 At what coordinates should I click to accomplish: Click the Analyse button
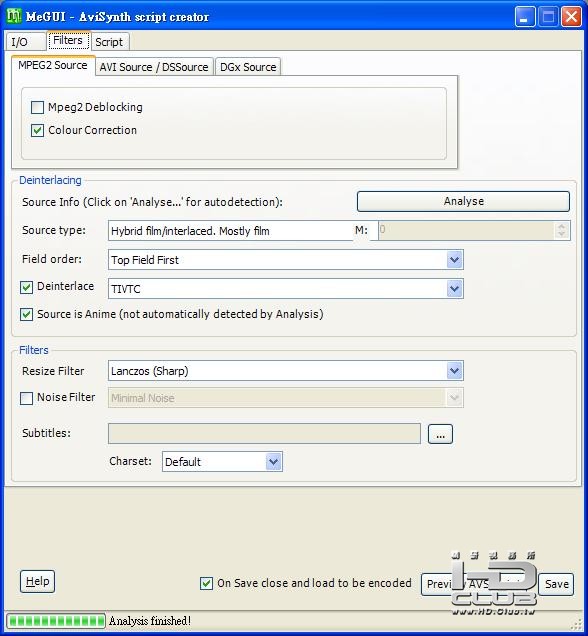[464, 201]
